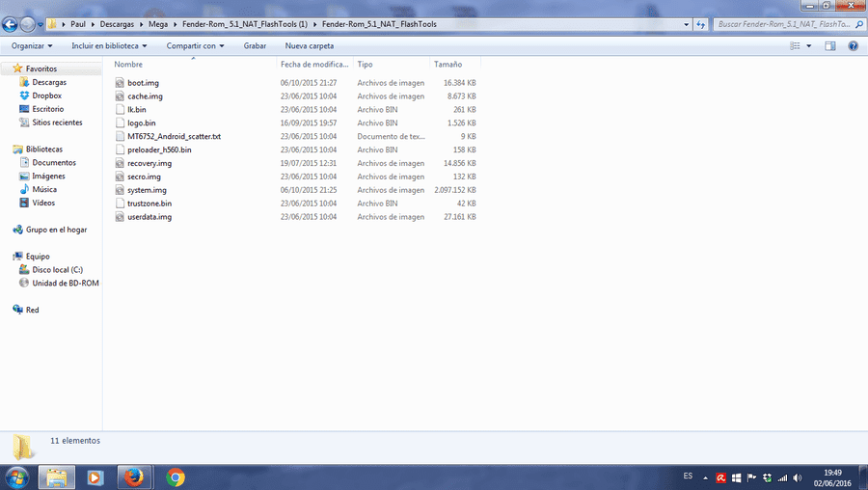Select the secro.img file icon
This screenshot has width=868, height=490.
pyautogui.click(x=121, y=177)
